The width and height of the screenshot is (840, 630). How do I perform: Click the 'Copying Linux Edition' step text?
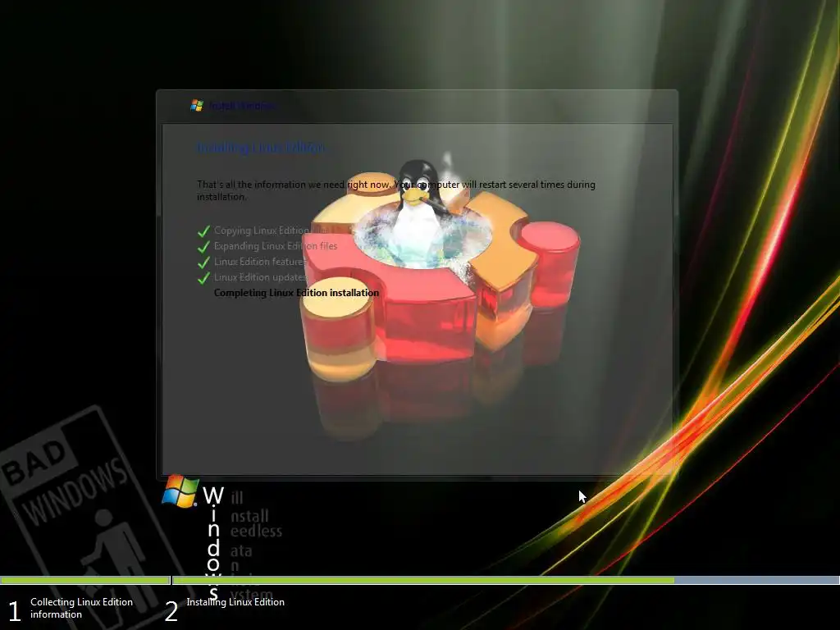262,231
